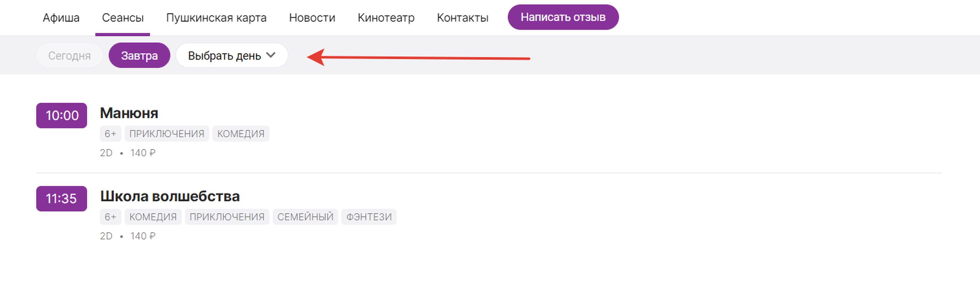Go to the Новости page
Viewport: 980px width, 306px height.
point(312,18)
